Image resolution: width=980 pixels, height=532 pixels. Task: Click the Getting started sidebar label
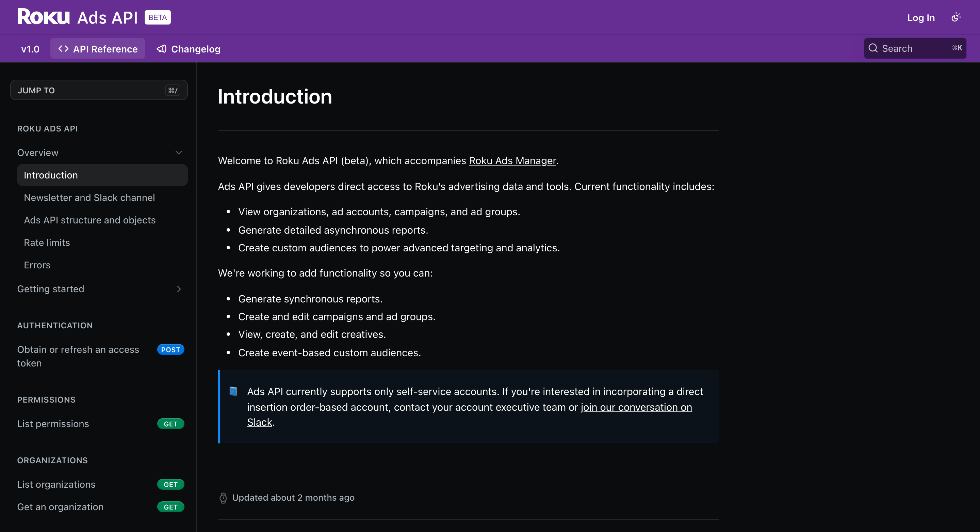[51, 289]
